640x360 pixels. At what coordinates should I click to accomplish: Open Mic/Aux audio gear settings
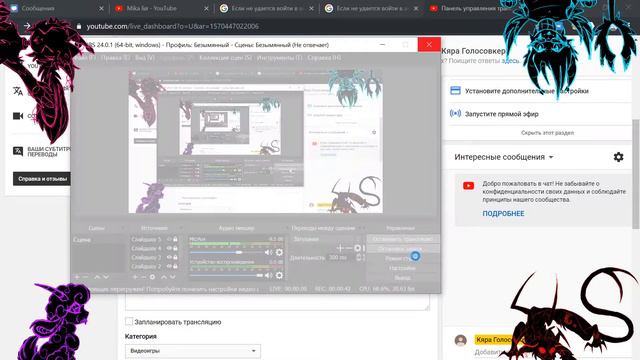279,253
